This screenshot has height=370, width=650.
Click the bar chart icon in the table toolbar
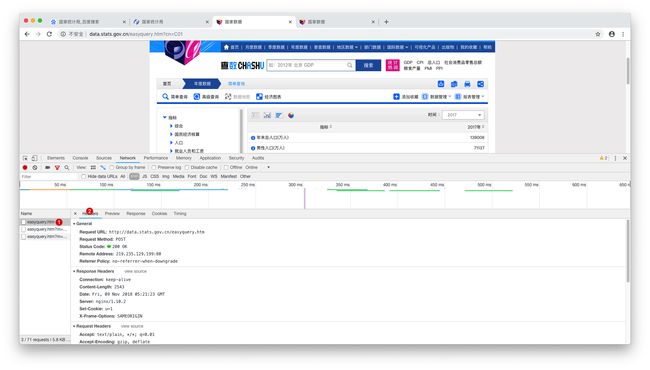(x=279, y=115)
